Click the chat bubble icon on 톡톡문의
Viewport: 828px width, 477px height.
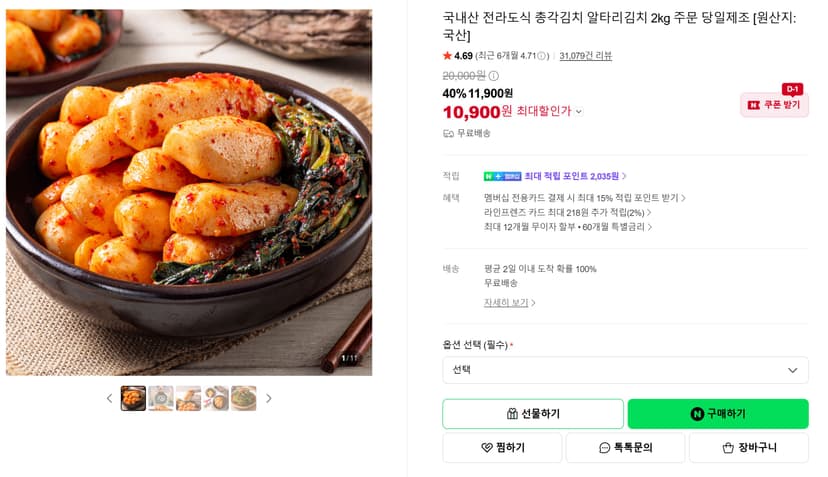click(x=604, y=448)
